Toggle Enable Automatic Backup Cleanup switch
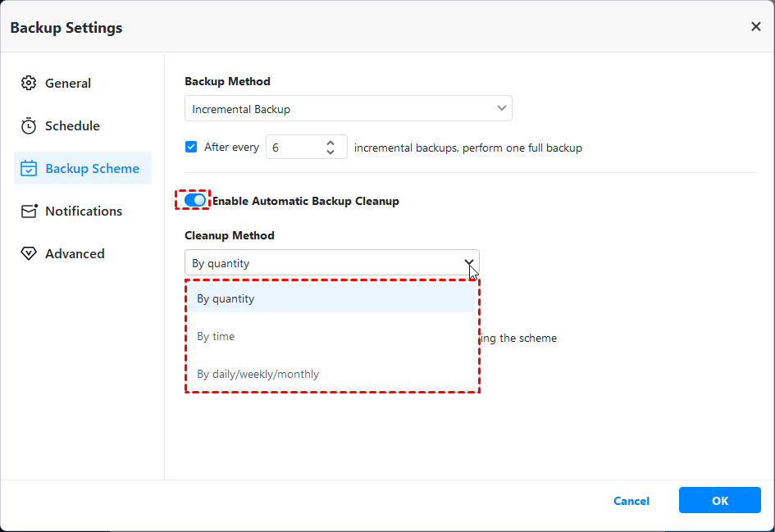 [194, 200]
